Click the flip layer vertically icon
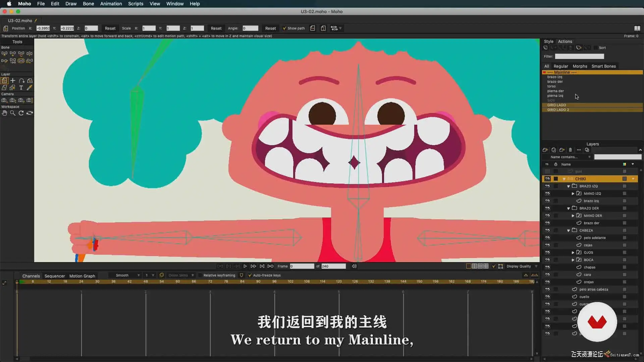Image resolution: width=644 pixels, height=362 pixels. pos(323,28)
